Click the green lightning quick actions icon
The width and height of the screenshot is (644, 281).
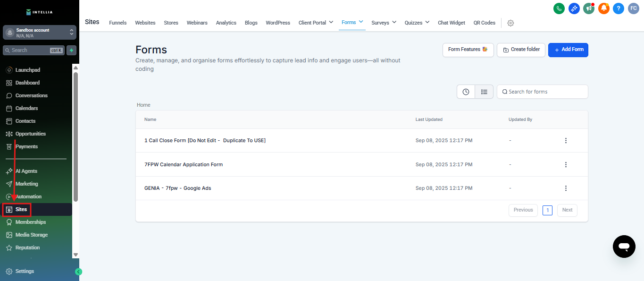(x=72, y=50)
